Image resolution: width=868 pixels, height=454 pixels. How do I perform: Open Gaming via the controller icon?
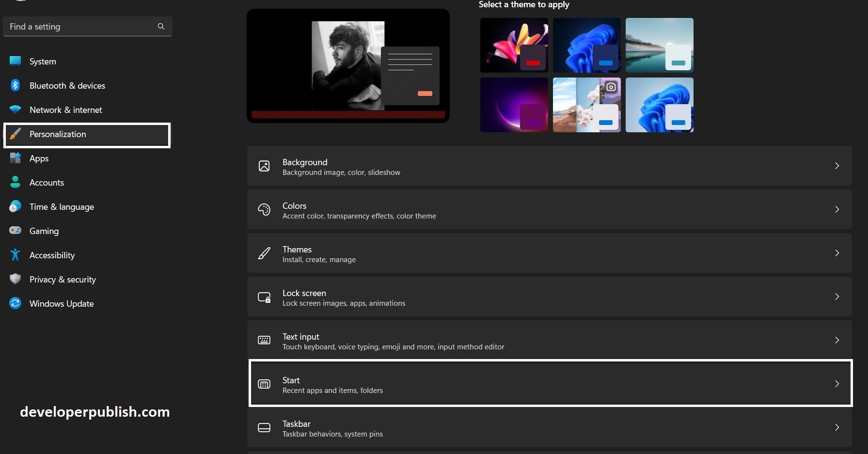15,231
